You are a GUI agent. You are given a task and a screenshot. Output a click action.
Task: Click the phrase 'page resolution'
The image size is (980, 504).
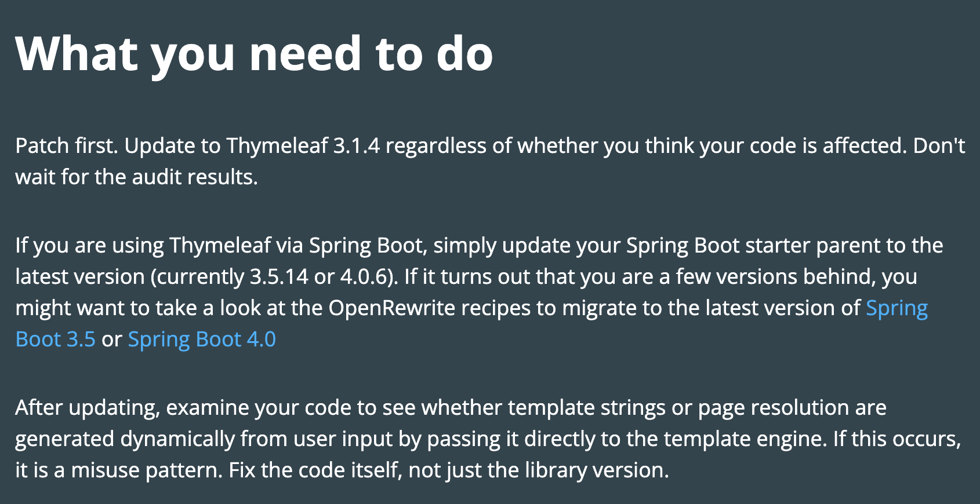[x=774, y=408]
